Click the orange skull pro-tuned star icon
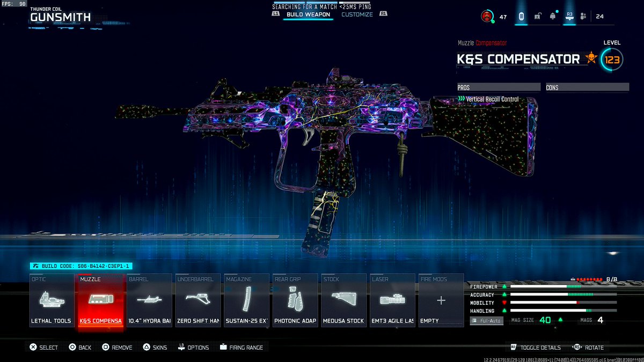644x362 pixels. (591, 58)
